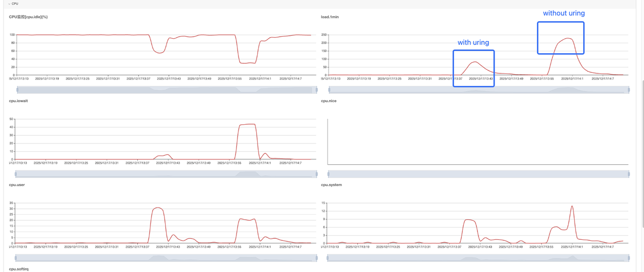Click the 14:7 time label on cpu.user chart
The width and height of the screenshot is (644, 272).
point(291,246)
